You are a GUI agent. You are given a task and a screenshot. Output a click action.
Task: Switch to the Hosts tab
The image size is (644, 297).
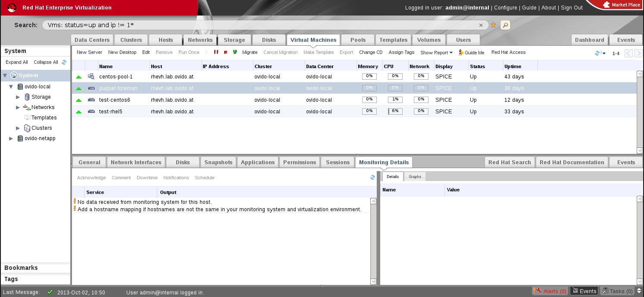pyautogui.click(x=166, y=40)
